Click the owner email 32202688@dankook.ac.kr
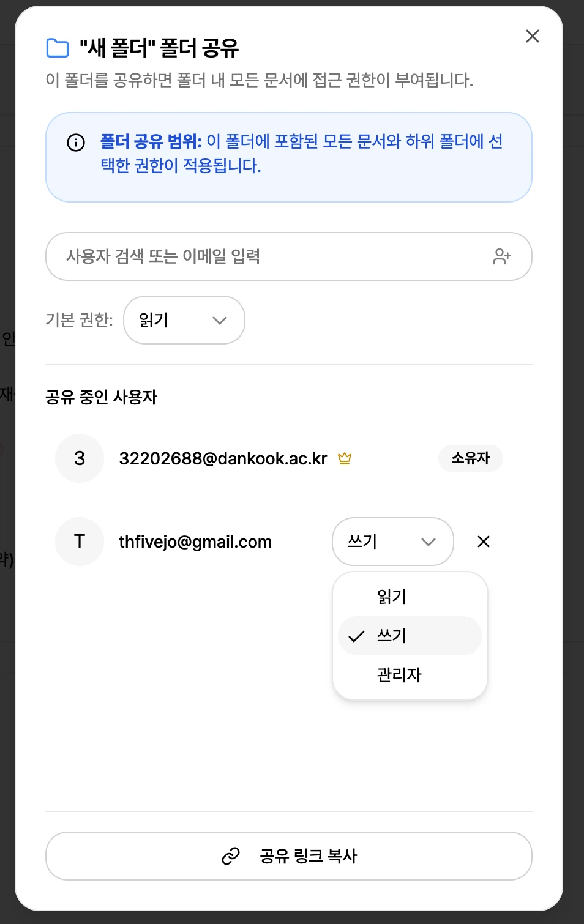This screenshot has width=584, height=924. tap(223, 458)
